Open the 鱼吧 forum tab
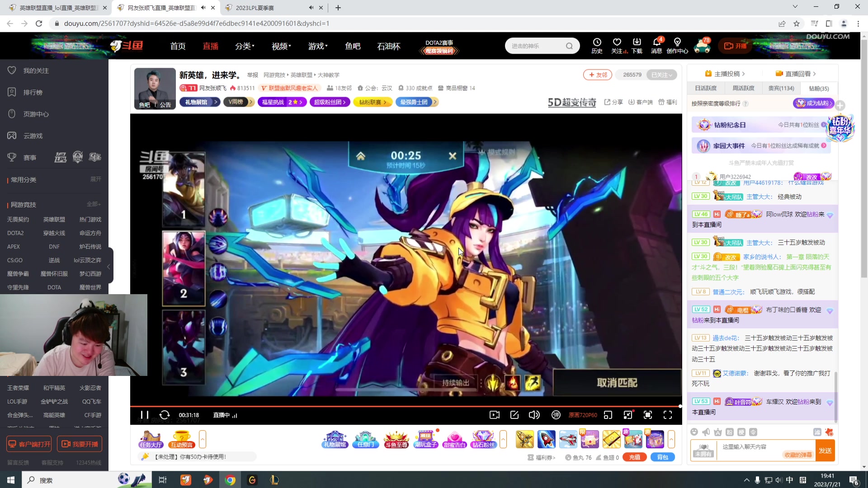This screenshot has width=868, height=488. click(353, 46)
